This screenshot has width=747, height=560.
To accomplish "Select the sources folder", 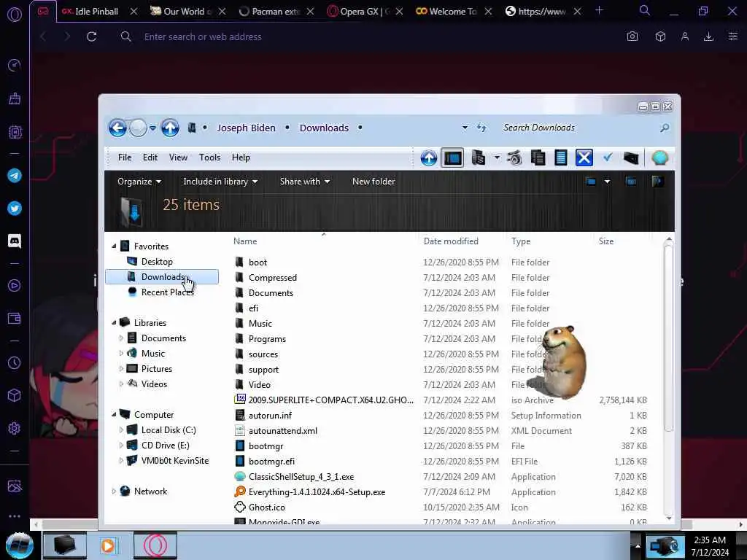I will click(263, 354).
